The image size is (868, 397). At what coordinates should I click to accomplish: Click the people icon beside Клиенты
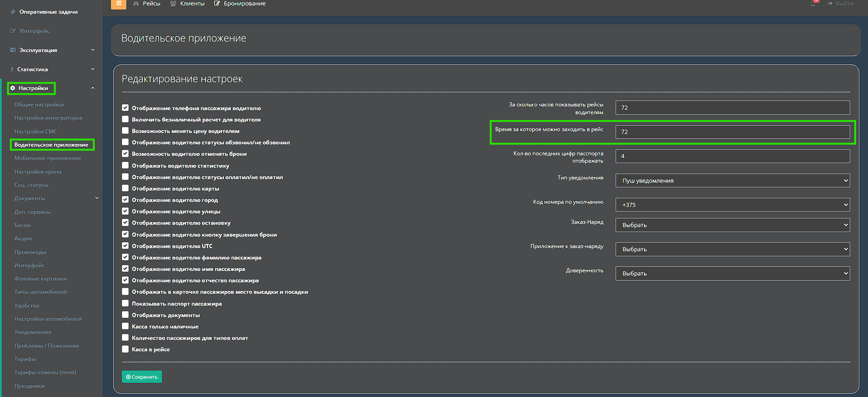click(x=173, y=4)
